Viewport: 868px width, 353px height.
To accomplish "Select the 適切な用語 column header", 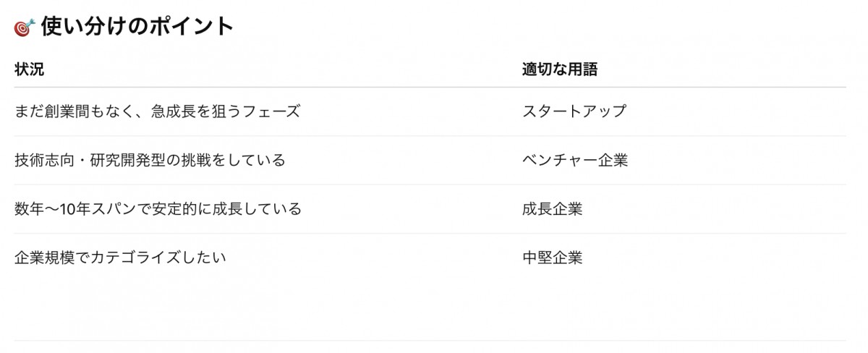I will [x=560, y=70].
